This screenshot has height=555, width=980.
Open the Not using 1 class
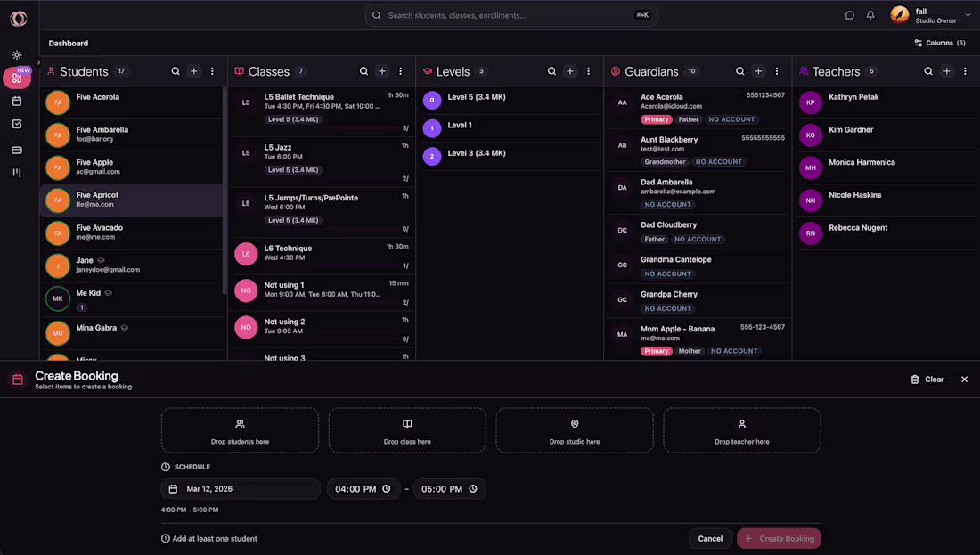322,292
